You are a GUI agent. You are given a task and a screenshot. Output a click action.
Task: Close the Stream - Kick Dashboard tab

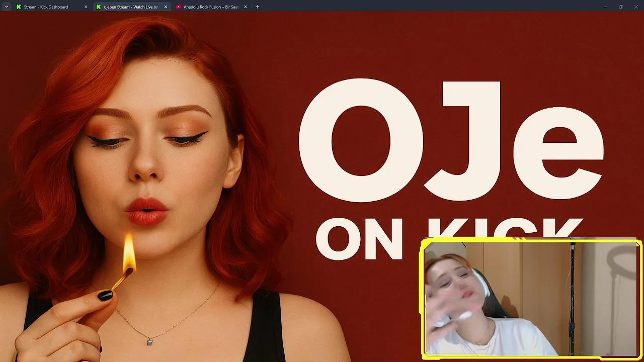click(x=86, y=7)
